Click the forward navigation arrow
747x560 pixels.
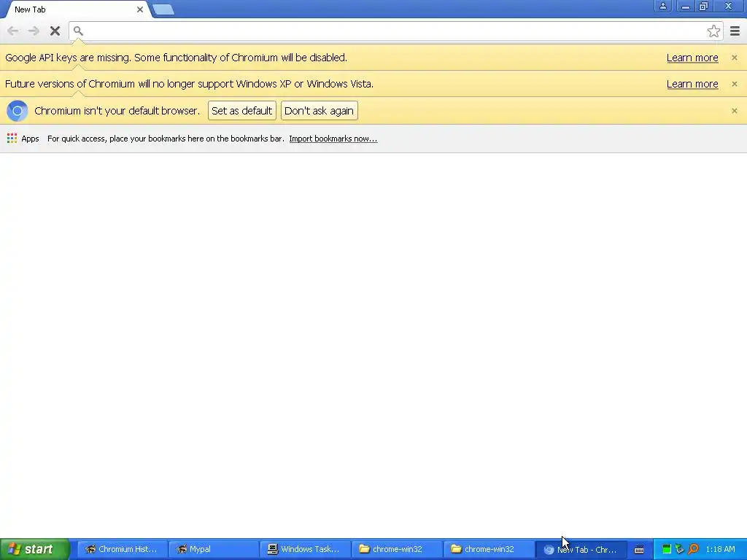[34, 31]
